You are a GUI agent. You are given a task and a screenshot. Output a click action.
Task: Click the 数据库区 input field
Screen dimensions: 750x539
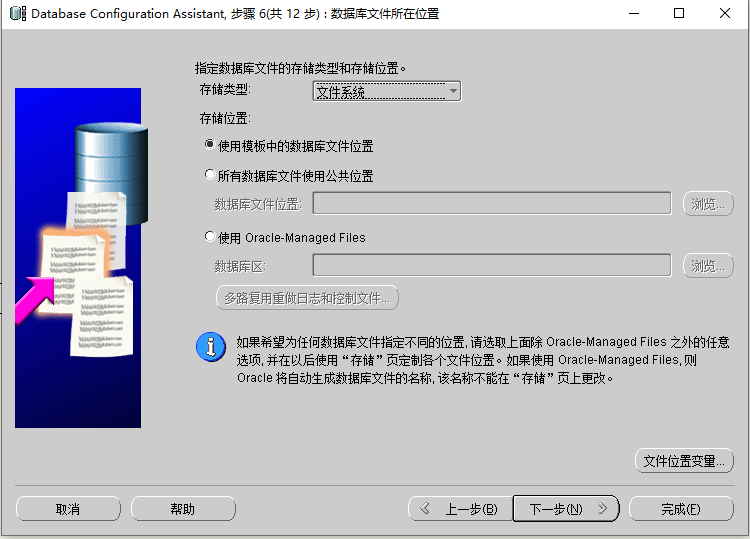click(x=492, y=265)
